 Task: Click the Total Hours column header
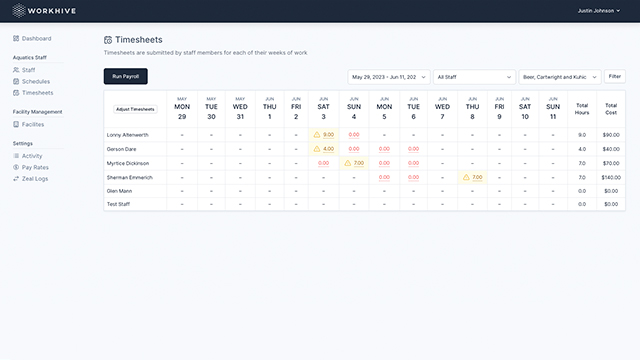click(x=582, y=109)
